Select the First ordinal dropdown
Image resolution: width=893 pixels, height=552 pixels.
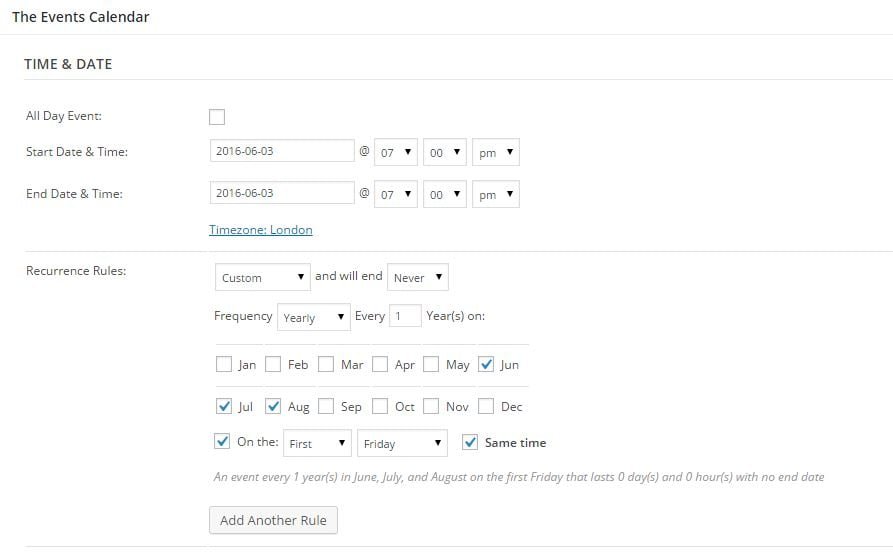coord(318,443)
